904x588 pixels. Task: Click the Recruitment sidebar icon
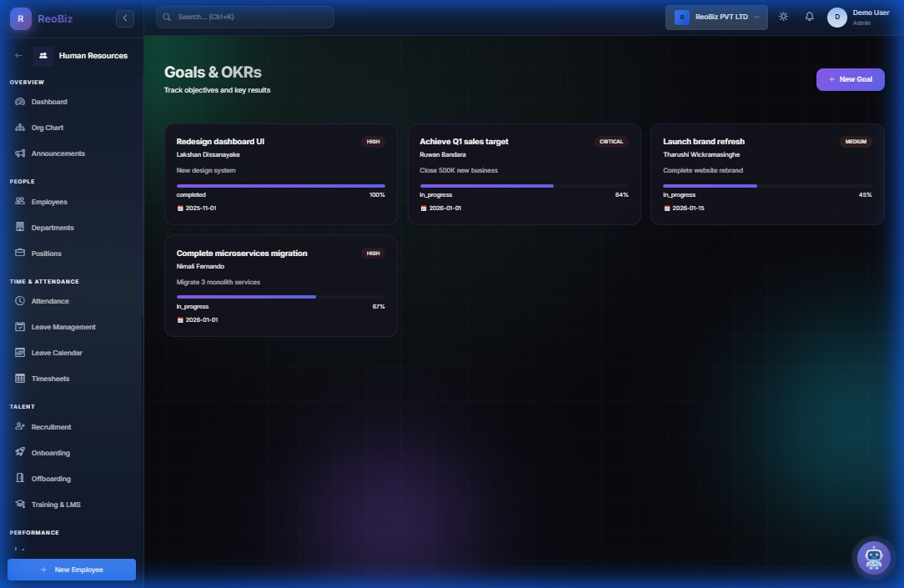(18, 426)
